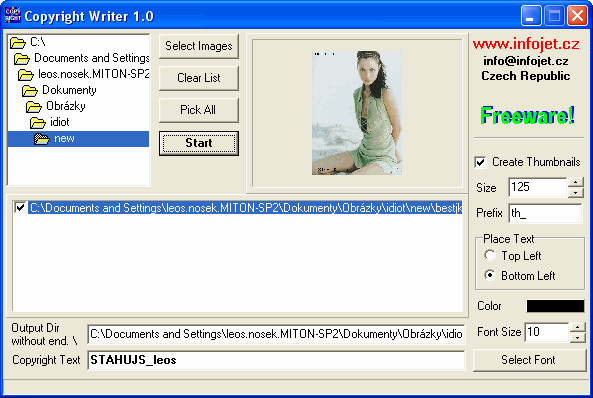Click the Start button
Viewport: 593px width, 398px height.
pos(199,143)
